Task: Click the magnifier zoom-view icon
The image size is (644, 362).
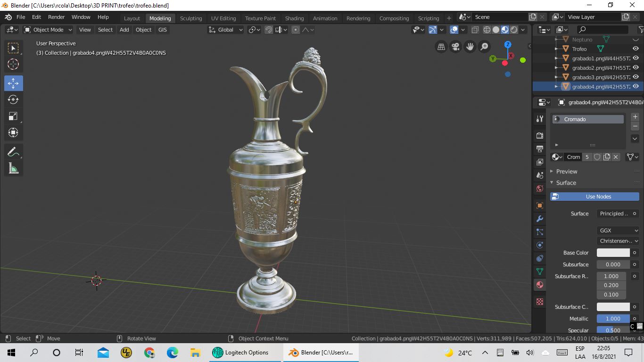Action: 484,47
